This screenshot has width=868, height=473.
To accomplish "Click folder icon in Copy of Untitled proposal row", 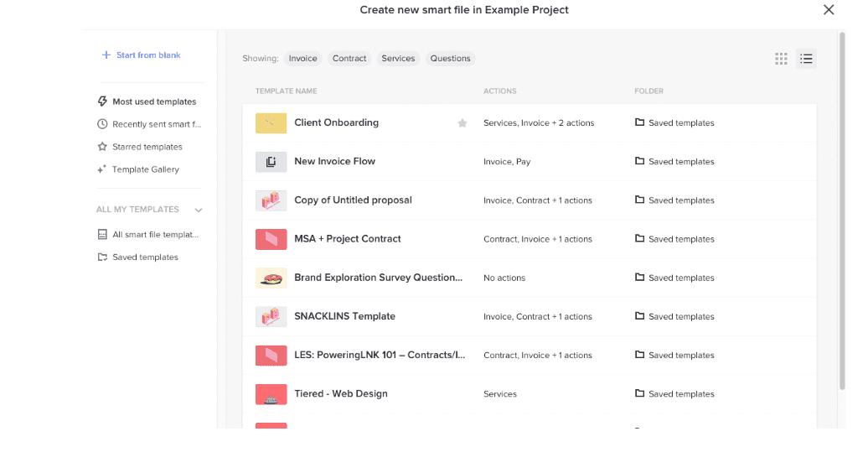I will [639, 200].
